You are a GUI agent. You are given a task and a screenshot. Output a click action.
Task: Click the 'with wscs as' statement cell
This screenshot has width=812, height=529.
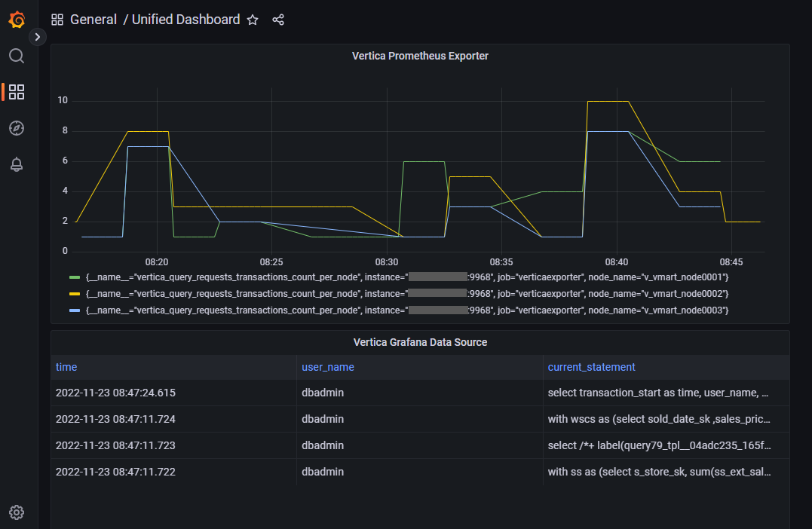pyautogui.click(x=666, y=419)
